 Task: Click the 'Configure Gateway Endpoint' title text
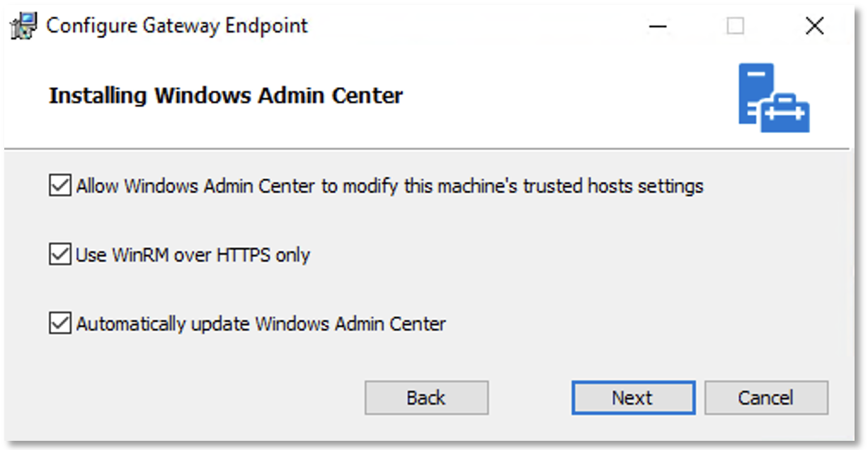coord(177,27)
